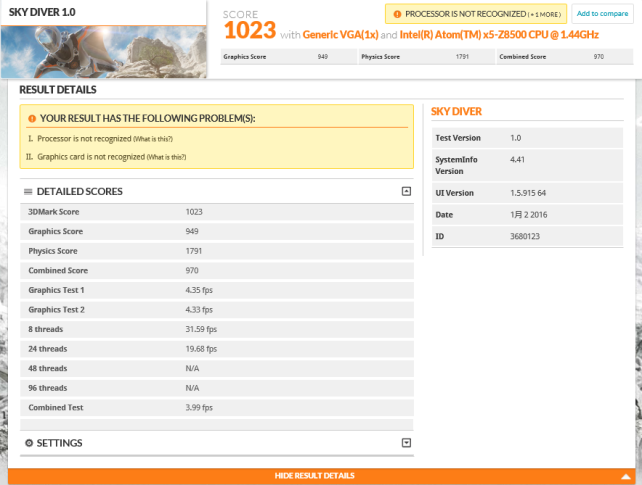
Task: Click the Graphics Test 2 value 4.33 fps
Action: point(199,310)
